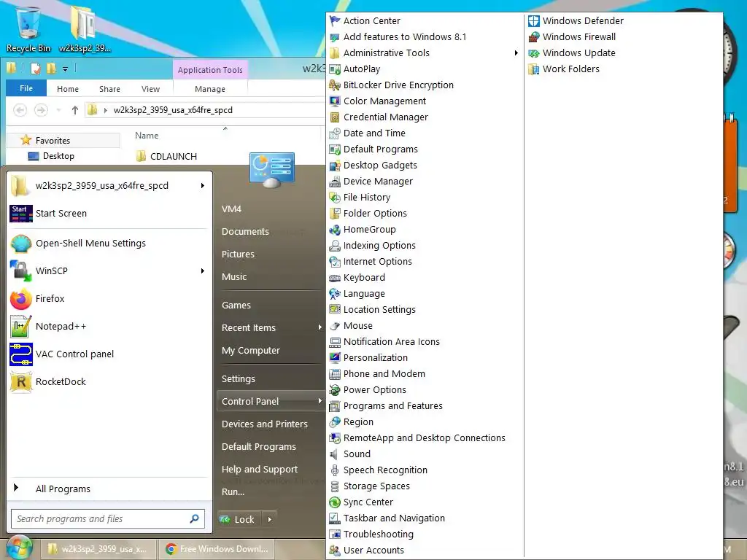Image resolution: width=747 pixels, height=560 pixels.
Task: Select Devices and Printers menu item
Action: point(264,424)
